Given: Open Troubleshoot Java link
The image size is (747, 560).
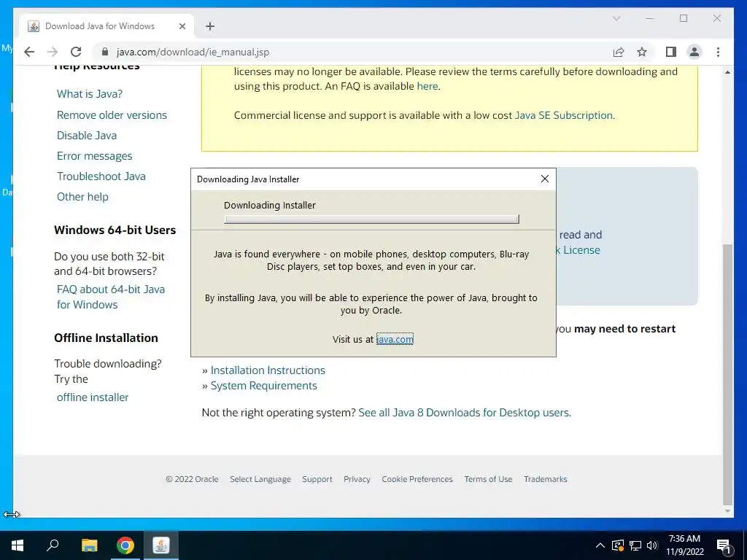Looking at the screenshot, I should [101, 176].
